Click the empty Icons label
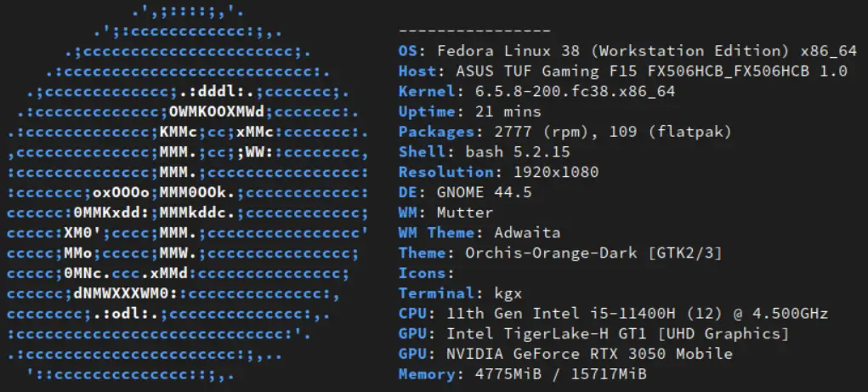Viewport: 868px width, 392px height. tap(426, 274)
